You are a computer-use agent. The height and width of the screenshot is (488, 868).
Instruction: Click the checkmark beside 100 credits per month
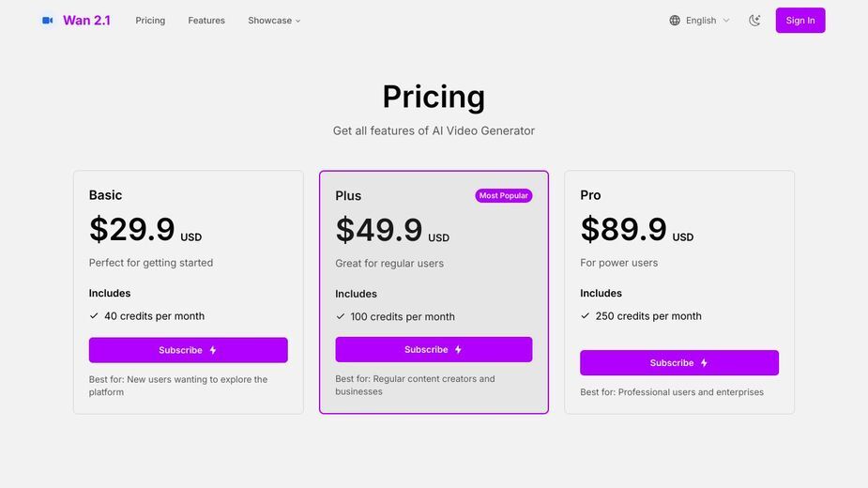tap(340, 316)
